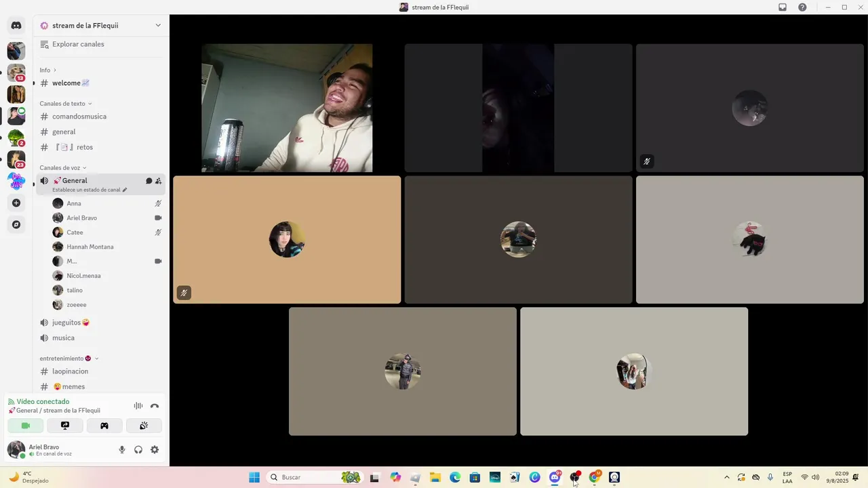
Task: Focus the smiling man's webcam video tile
Action: (x=287, y=108)
